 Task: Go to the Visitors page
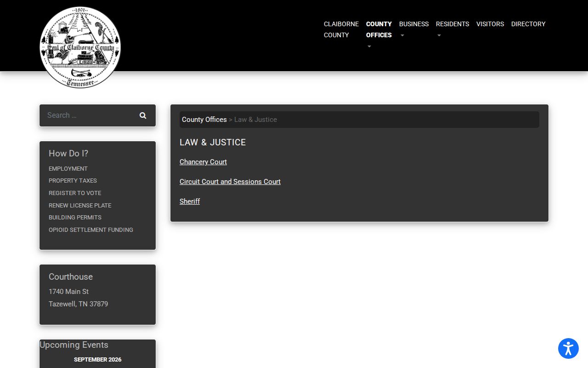click(490, 24)
